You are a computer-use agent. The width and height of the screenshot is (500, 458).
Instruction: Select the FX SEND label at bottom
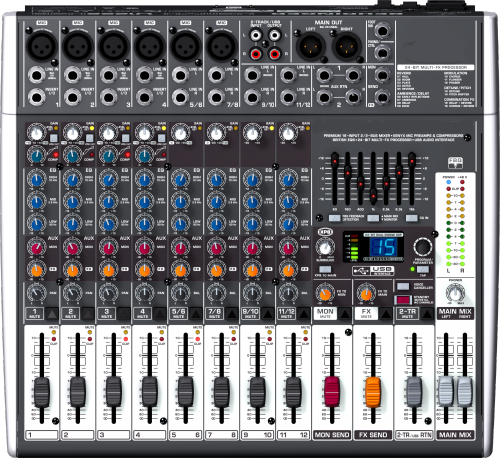[x=373, y=435]
